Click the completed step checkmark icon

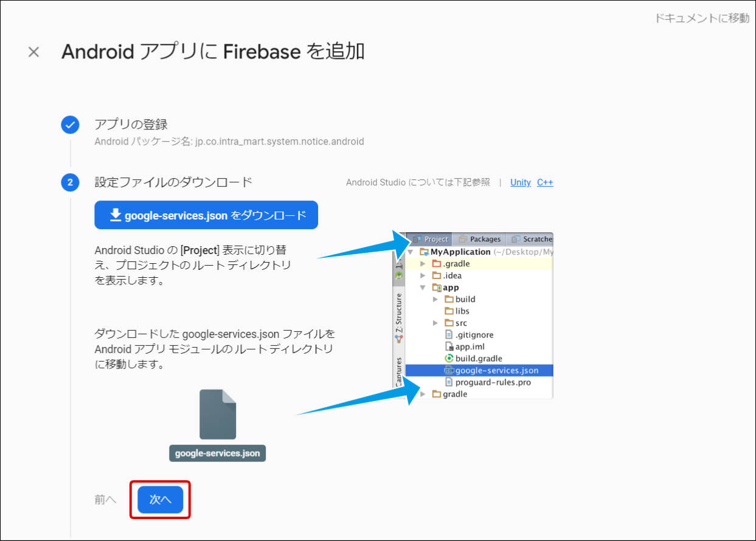point(71,126)
